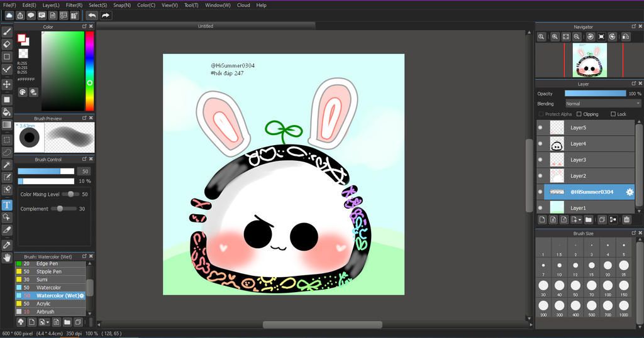Click the fit-to-screen icon in Navigator
This screenshot has height=338, width=644.
click(x=566, y=36)
